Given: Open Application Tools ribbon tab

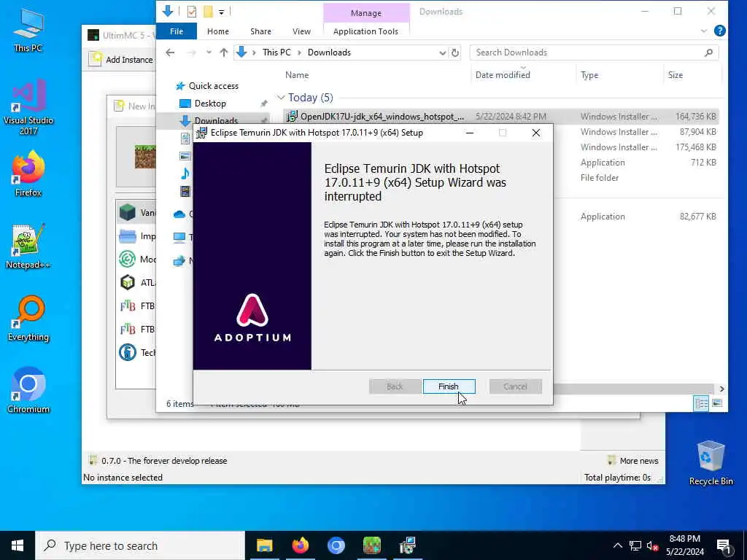Looking at the screenshot, I should [365, 31].
